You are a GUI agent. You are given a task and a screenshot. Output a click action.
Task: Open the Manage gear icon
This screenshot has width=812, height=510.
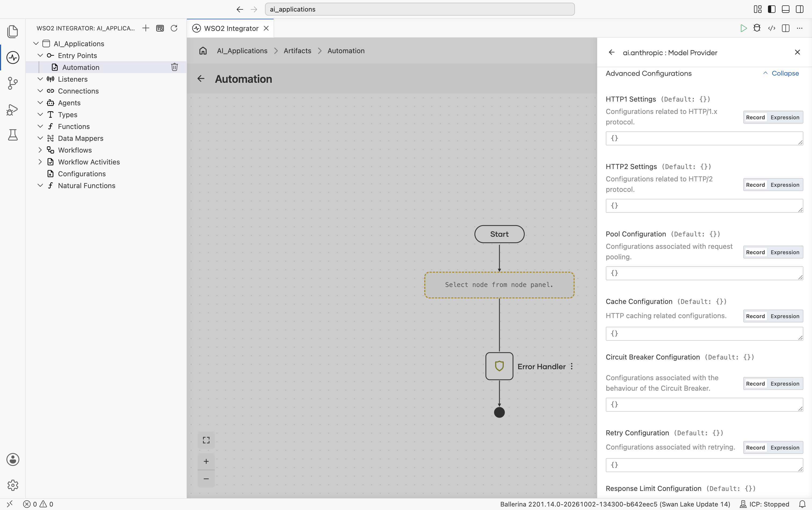pyautogui.click(x=13, y=485)
